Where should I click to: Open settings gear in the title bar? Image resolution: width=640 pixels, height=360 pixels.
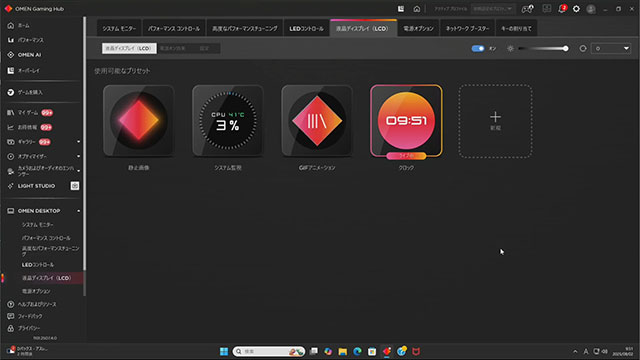576,9
